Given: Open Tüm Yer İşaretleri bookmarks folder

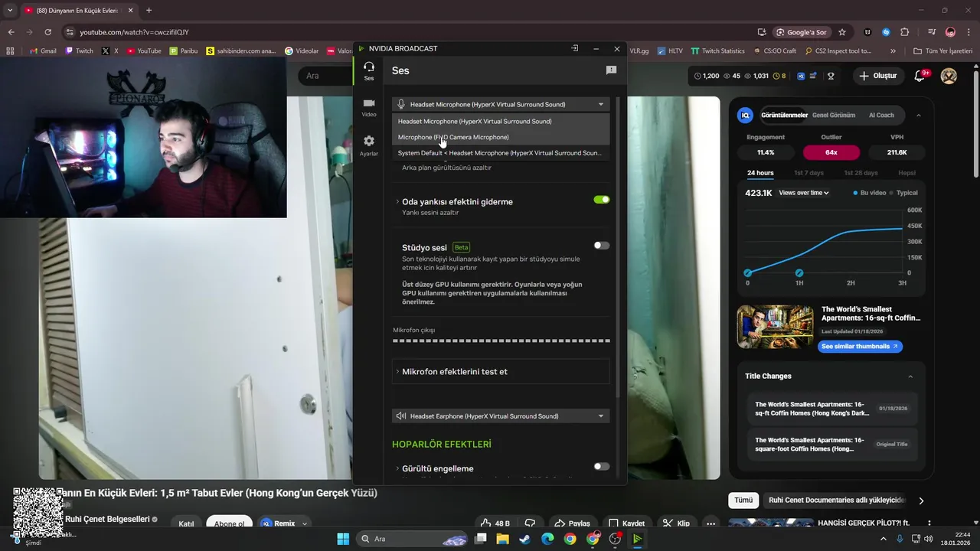Looking at the screenshot, I should 944,51.
